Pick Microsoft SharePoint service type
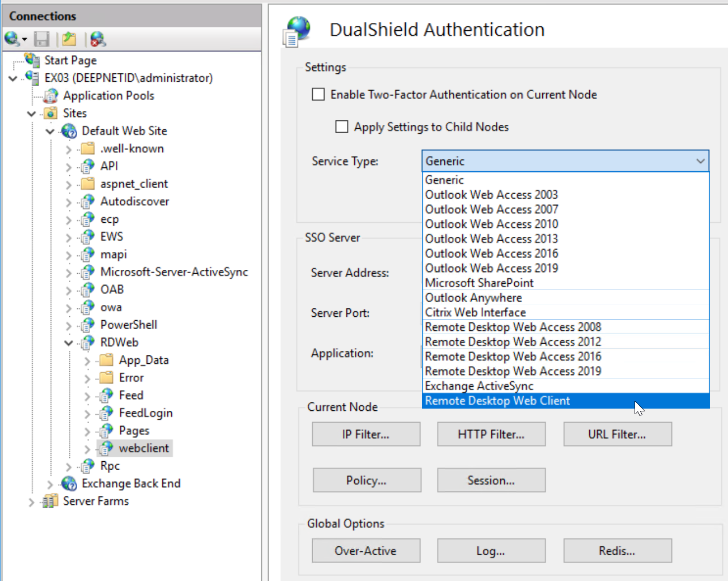The width and height of the screenshot is (728, 581). coord(479,283)
